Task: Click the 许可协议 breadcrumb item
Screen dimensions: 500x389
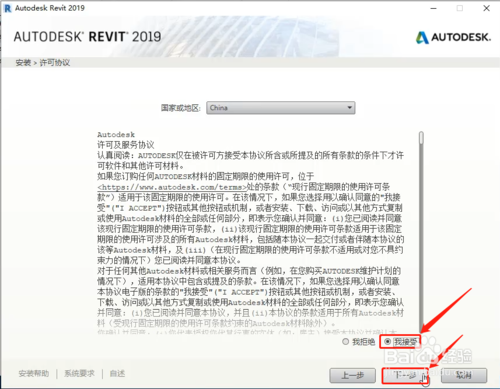Action: click(55, 63)
